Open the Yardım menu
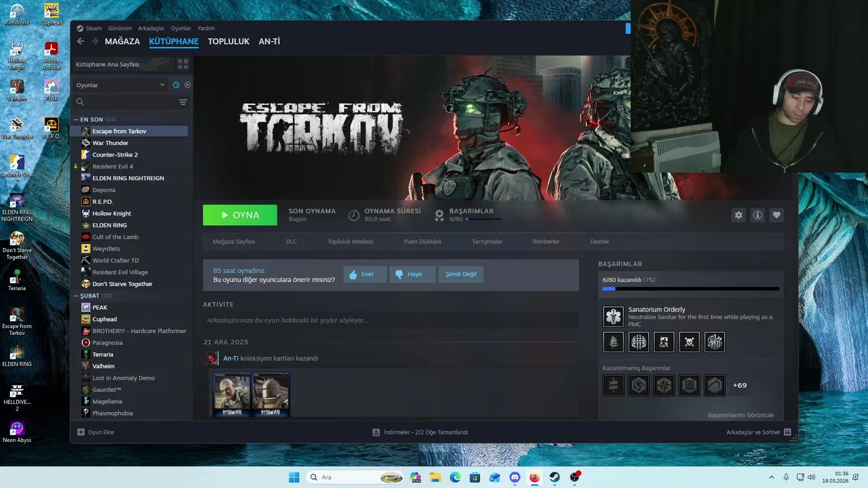868x488 pixels. (x=206, y=28)
